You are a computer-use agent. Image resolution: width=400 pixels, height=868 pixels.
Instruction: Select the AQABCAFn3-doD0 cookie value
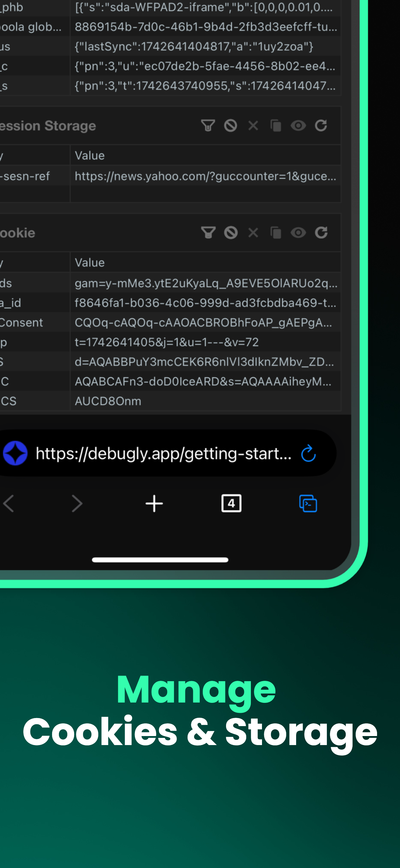click(205, 381)
